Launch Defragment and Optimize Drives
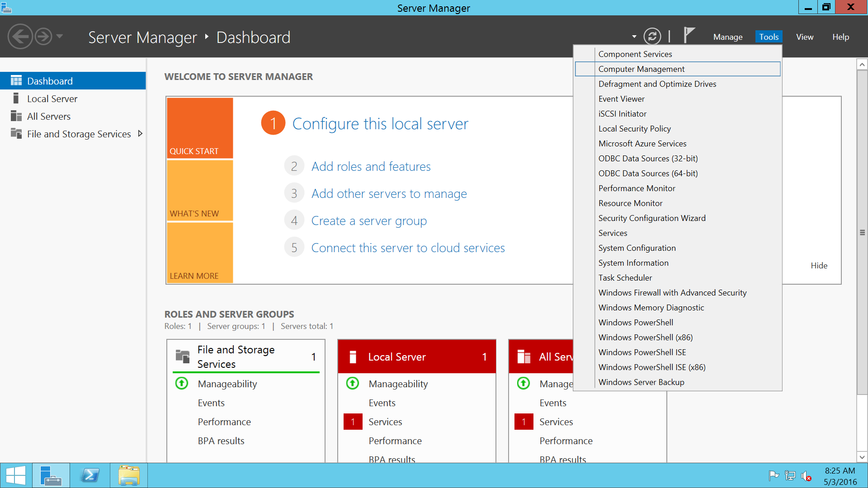This screenshot has height=488, width=868. click(x=678, y=84)
